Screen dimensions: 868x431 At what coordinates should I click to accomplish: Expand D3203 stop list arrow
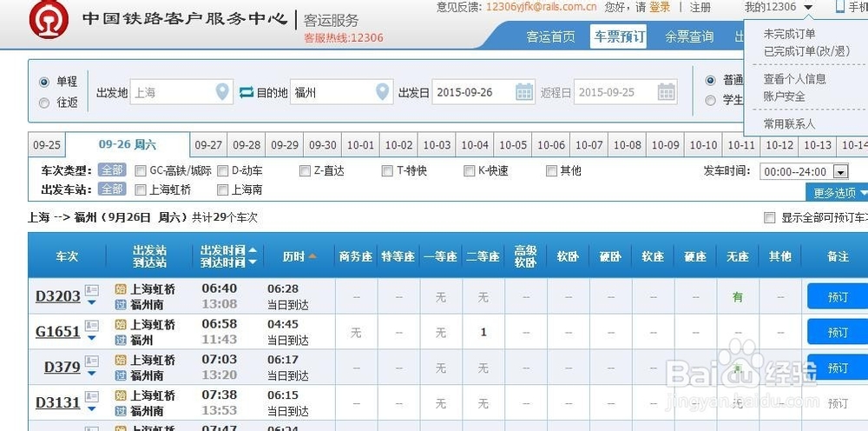[92, 302]
